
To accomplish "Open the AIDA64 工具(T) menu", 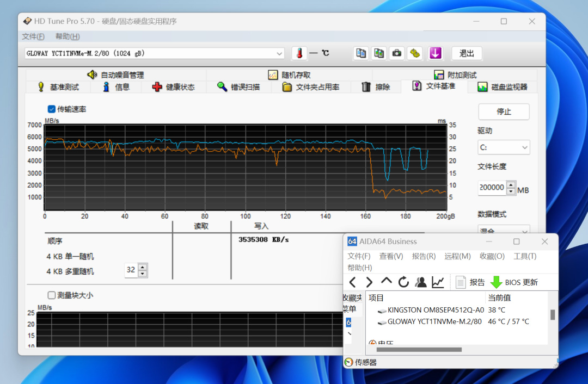I will 525,256.
